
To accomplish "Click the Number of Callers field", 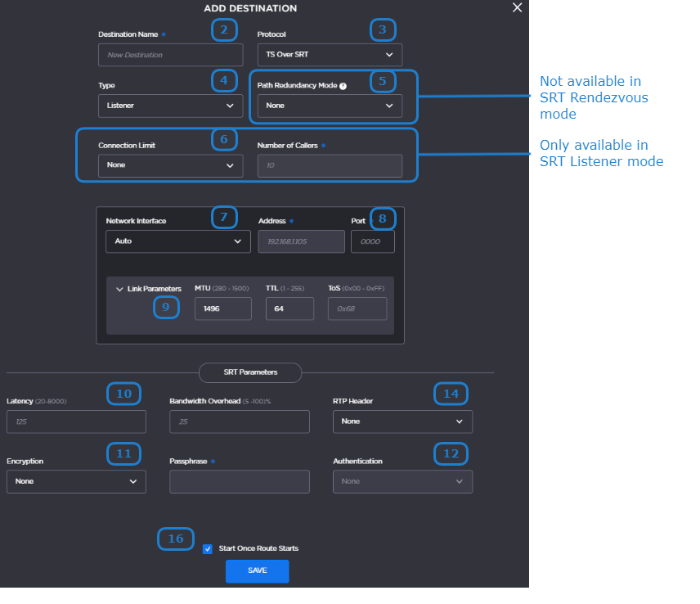I will pyautogui.click(x=330, y=166).
